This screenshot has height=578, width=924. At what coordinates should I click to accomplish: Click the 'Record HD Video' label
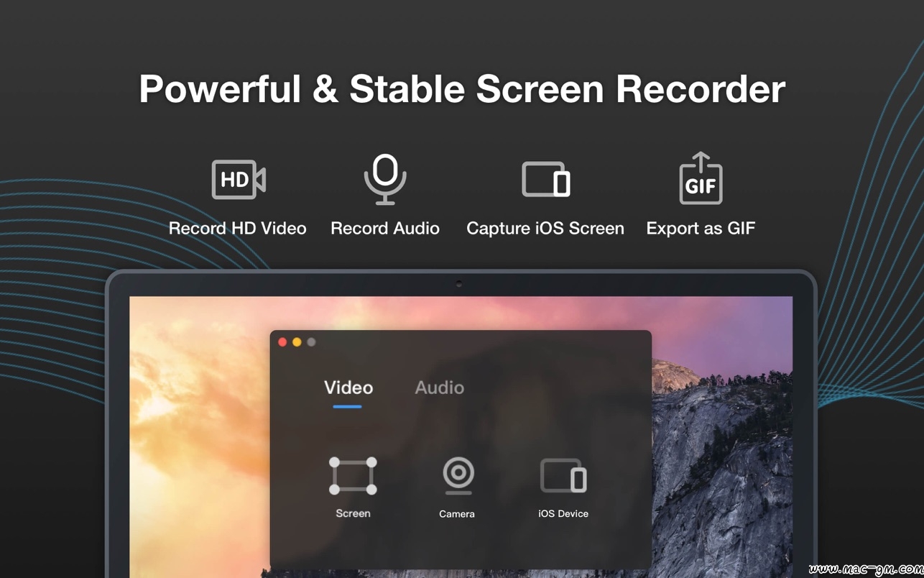tap(237, 229)
